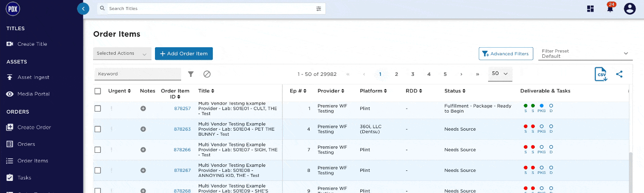This screenshot has height=193, width=644.
Task: Mark order 878267 as urgent
Action: coord(112,170)
